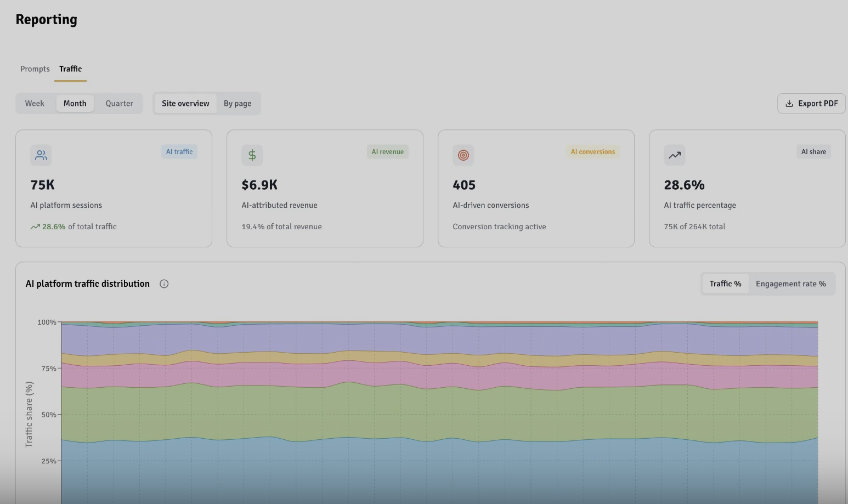848x504 pixels.
Task: Click the users icon in AI traffic card
Action: 41,155
